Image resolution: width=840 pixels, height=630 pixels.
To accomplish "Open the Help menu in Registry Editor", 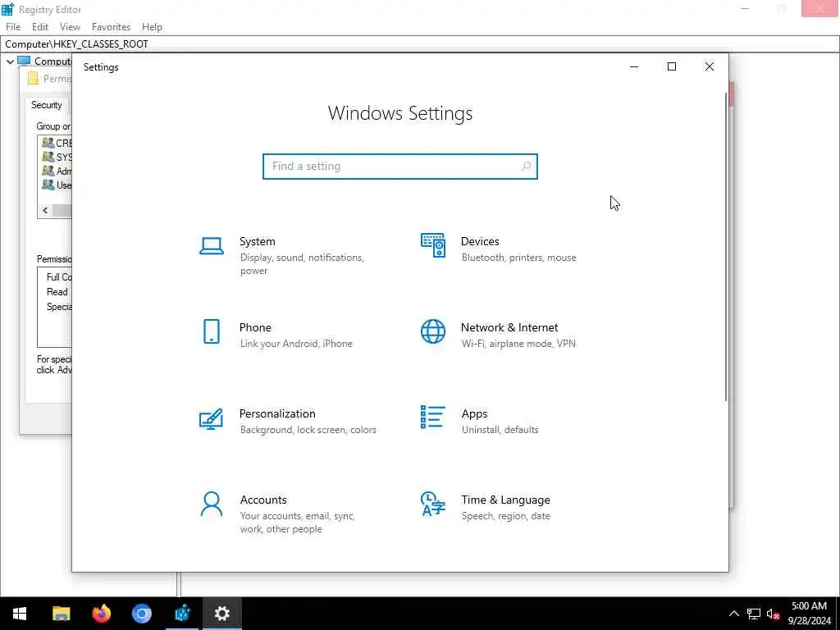I will click(x=152, y=27).
